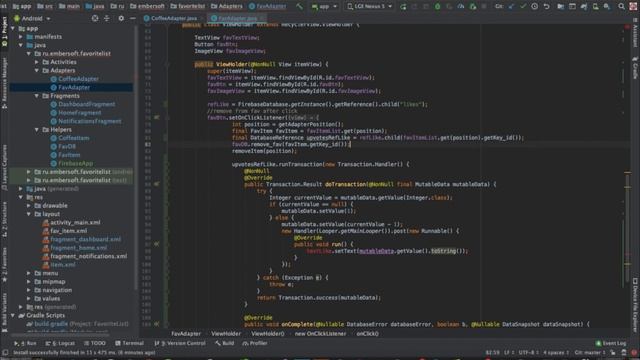Click Collapse All in project panel
The height and width of the screenshot is (360, 640).
tap(107, 18)
